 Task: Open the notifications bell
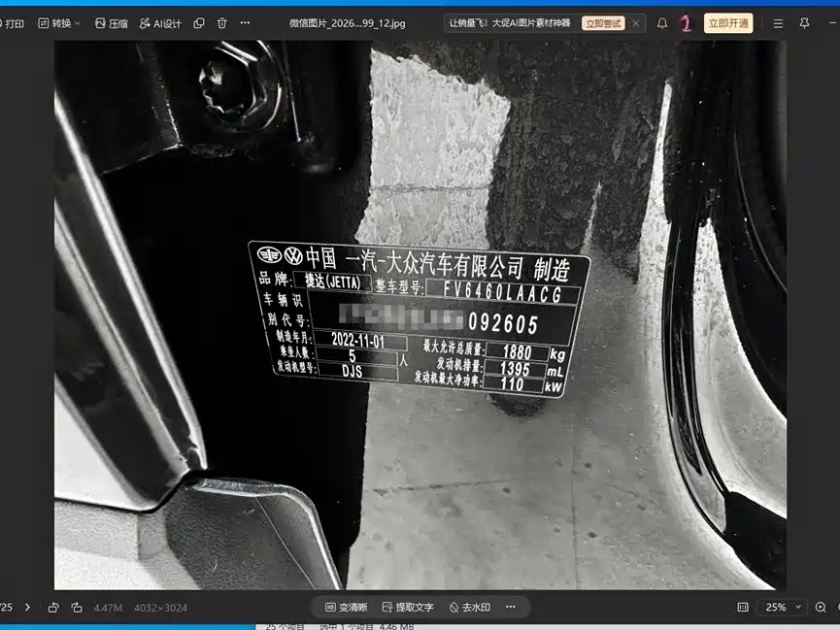[x=662, y=23]
